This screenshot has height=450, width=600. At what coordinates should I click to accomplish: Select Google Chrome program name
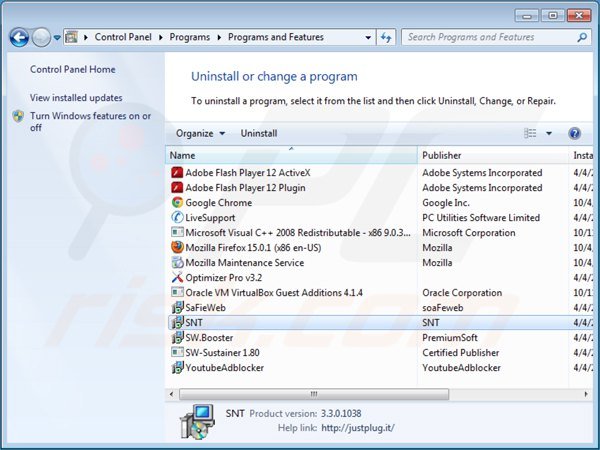pyautogui.click(x=218, y=202)
